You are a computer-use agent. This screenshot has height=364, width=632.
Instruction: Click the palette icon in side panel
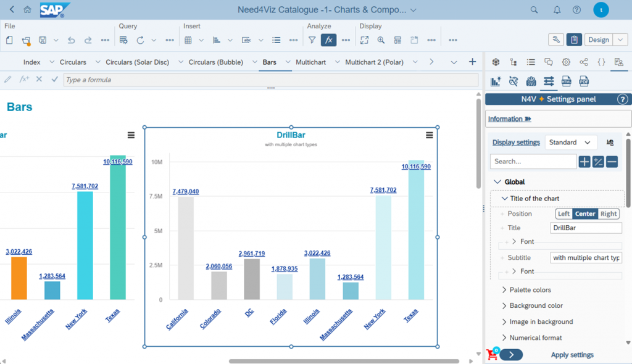[513, 81]
